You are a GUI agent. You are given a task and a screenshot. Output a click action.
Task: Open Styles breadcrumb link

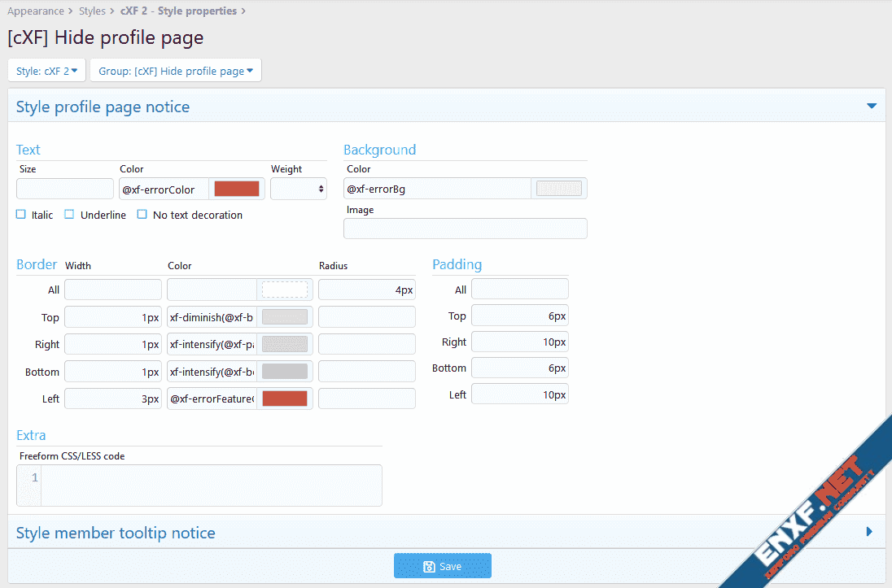(x=92, y=11)
